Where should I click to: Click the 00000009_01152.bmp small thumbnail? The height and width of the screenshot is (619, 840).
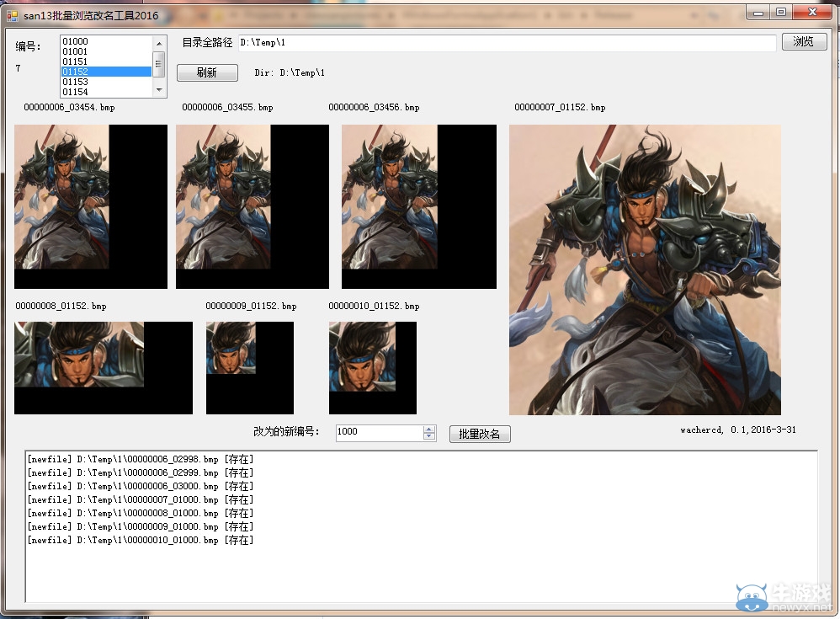tap(250, 368)
